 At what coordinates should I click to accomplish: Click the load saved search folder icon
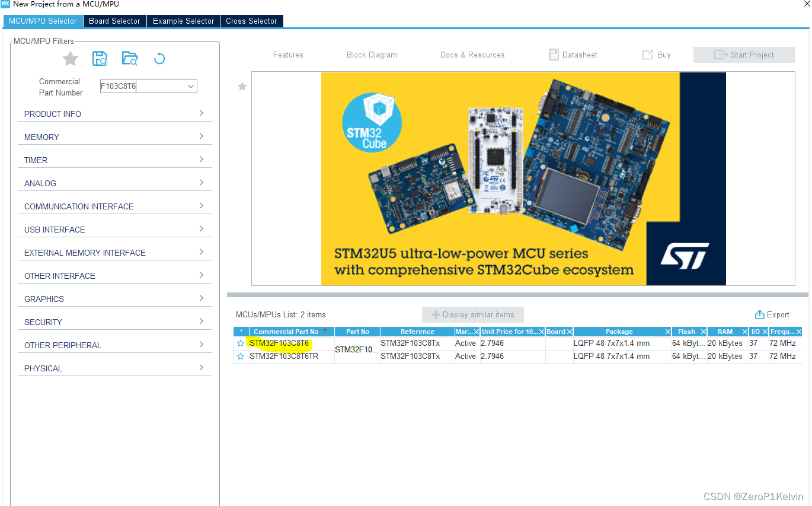(129, 58)
